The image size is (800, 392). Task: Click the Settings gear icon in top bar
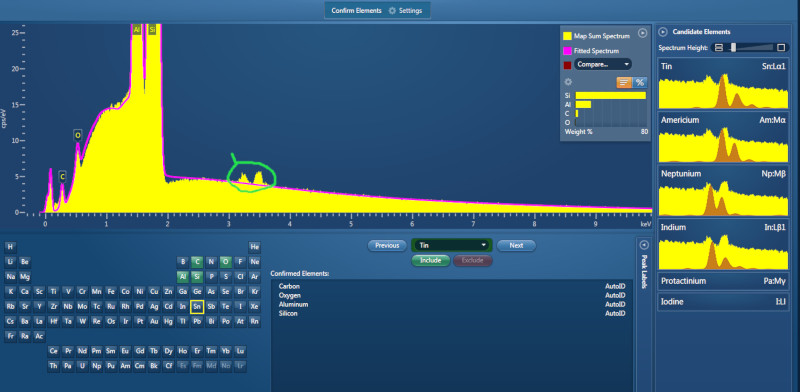392,10
